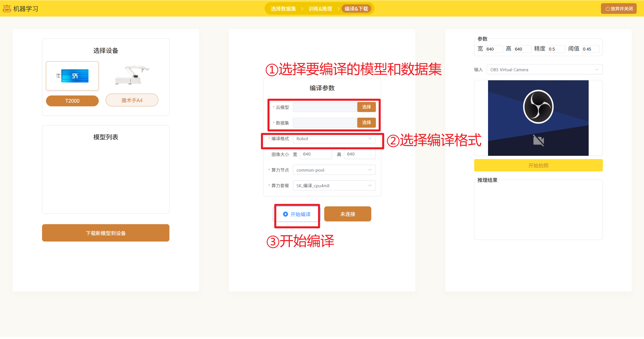
Task: Select the T2000 USB device image
Action: 72,76
